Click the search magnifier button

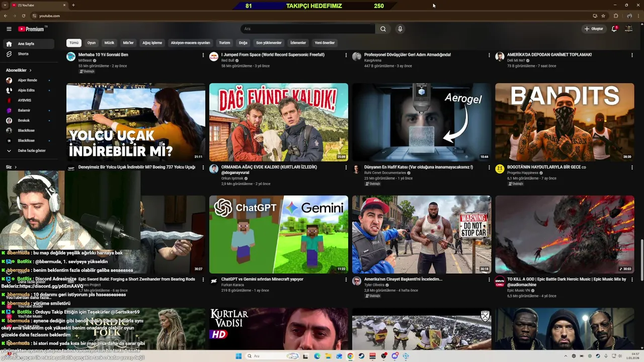(x=383, y=29)
